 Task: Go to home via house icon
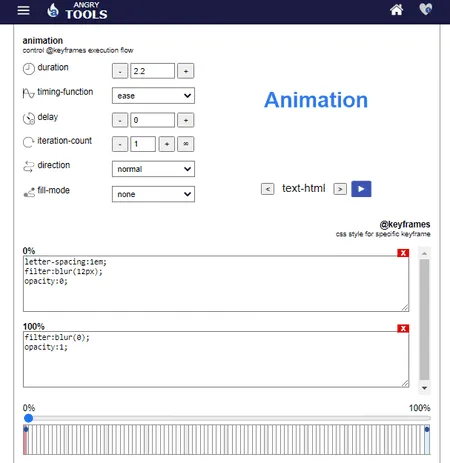pyautogui.click(x=396, y=10)
